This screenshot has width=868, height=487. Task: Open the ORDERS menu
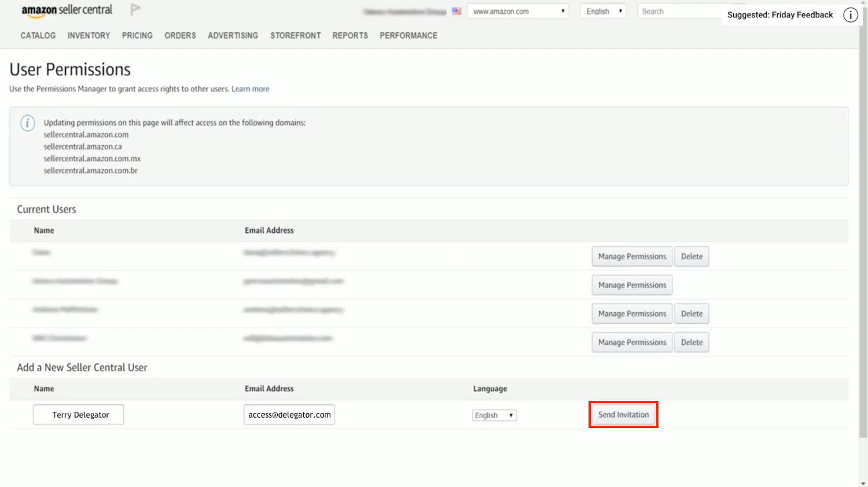pyautogui.click(x=180, y=35)
